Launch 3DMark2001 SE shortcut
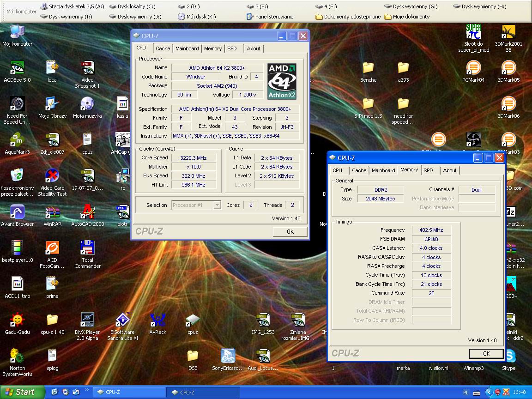532x399 pixels. tap(508, 38)
